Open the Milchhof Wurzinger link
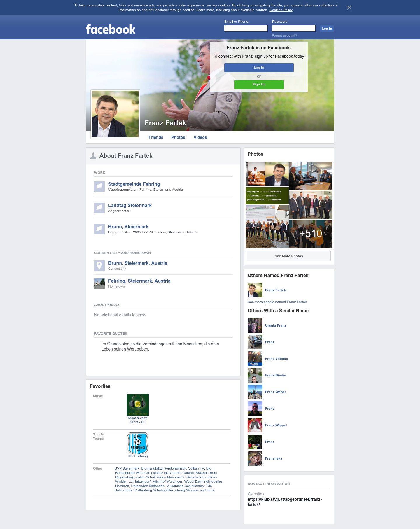Screen dimensions: 420x529 [x=167, y=481]
